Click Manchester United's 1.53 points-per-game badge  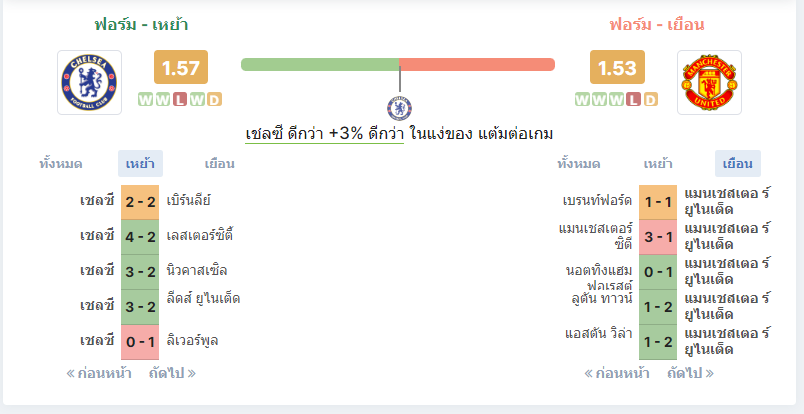(617, 67)
